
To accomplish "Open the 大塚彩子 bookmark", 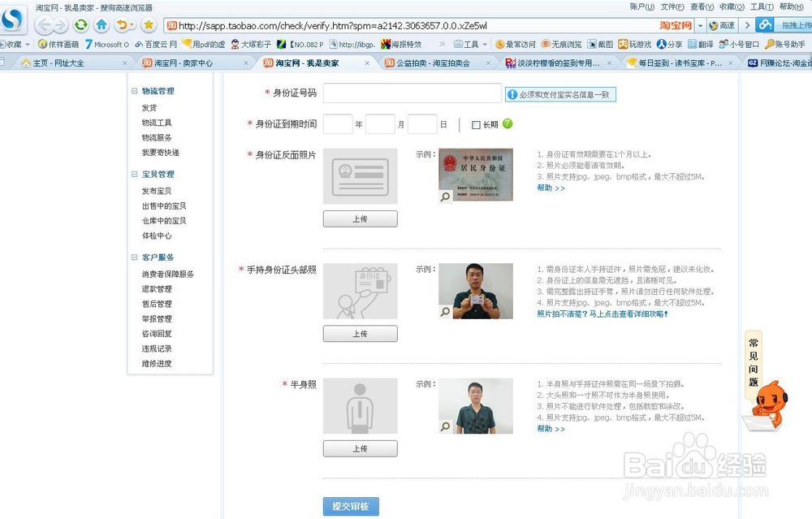I will tap(251, 45).
